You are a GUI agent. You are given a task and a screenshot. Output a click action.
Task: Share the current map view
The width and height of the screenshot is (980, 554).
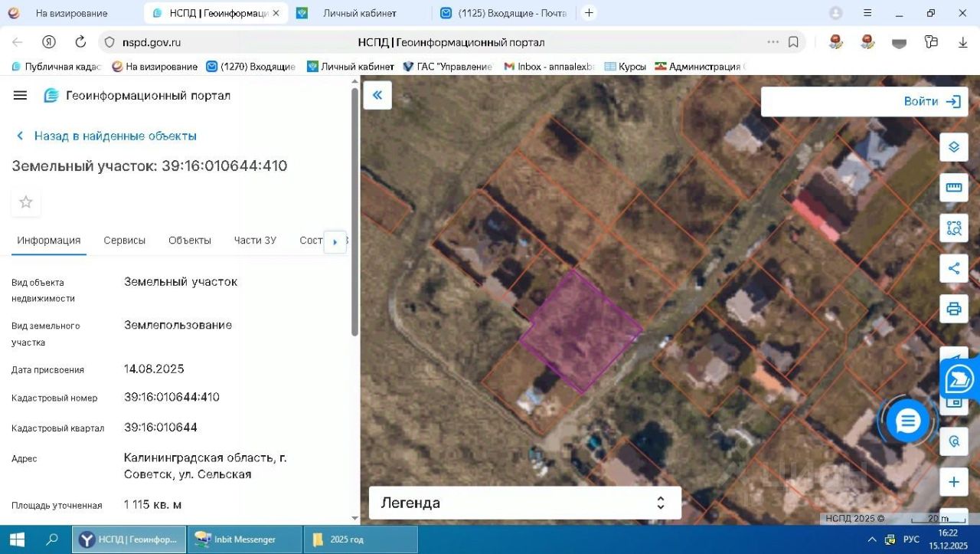click(954, 268)
